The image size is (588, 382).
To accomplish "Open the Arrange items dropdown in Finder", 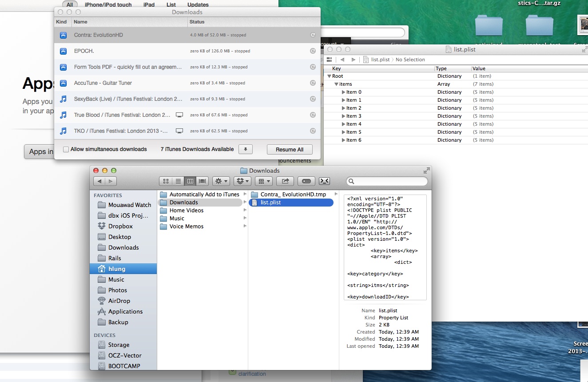I will pyautogui.click(x=263, y=181).
